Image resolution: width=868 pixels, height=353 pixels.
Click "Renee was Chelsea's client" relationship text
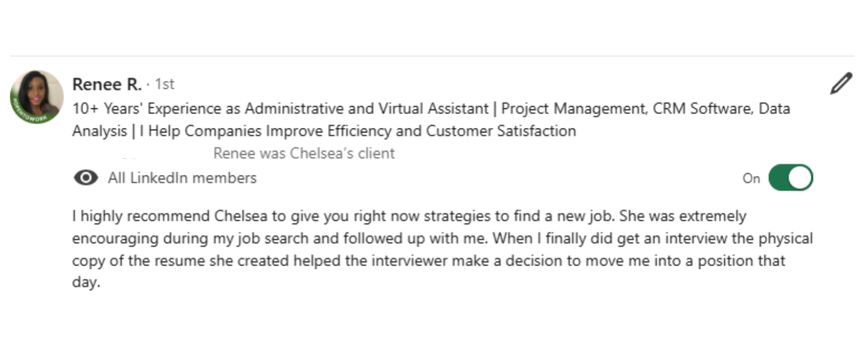pos(303,154)
